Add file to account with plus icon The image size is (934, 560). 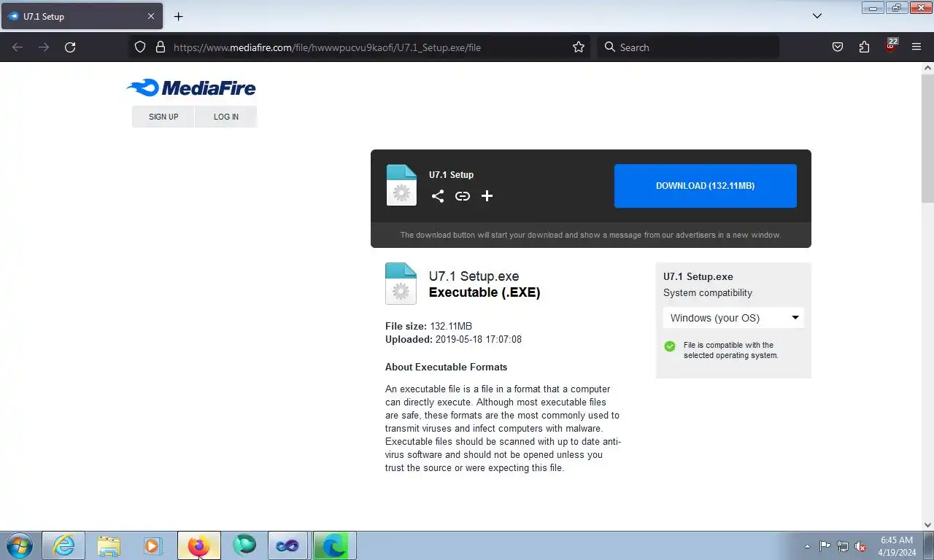coord(487,196)
